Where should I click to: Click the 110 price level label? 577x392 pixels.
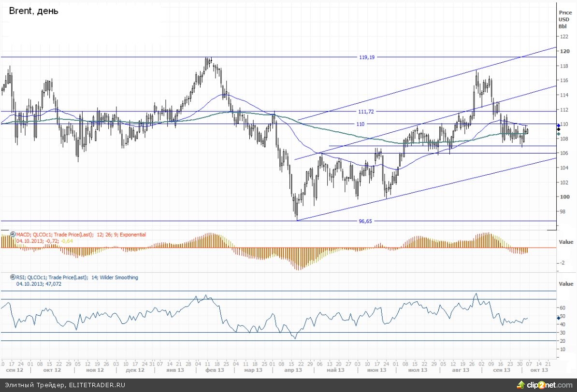pos(361,124)
